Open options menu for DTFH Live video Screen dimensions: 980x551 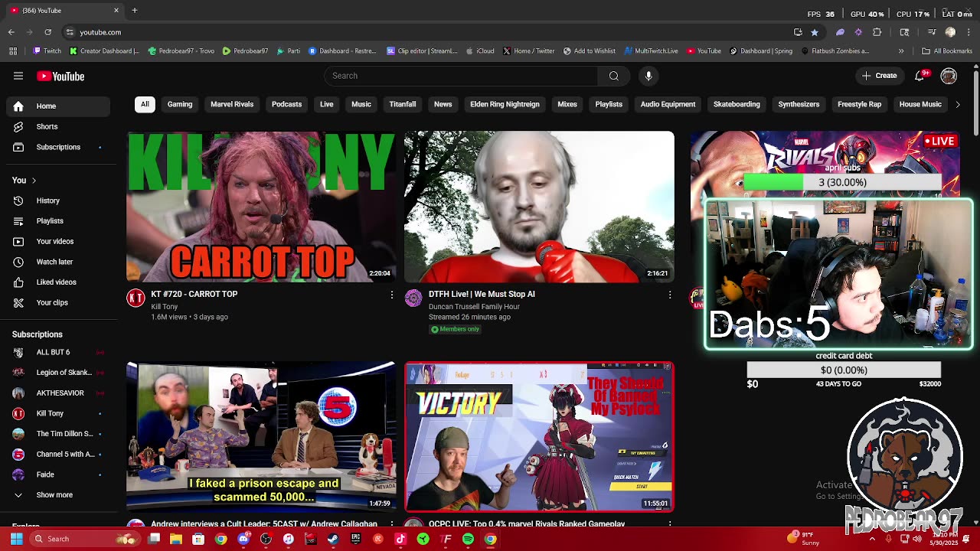click(x=670, y=295)
